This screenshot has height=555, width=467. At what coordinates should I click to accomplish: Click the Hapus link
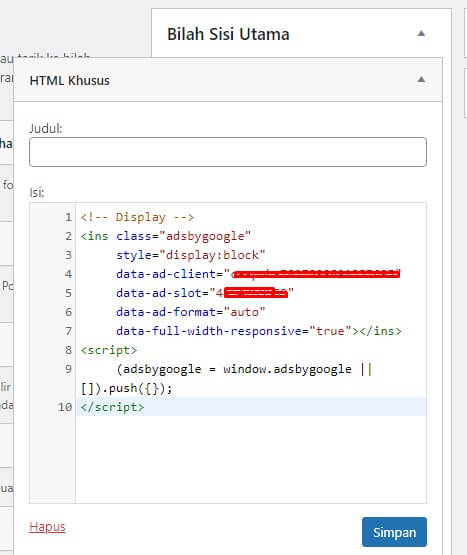coord(47,527)
